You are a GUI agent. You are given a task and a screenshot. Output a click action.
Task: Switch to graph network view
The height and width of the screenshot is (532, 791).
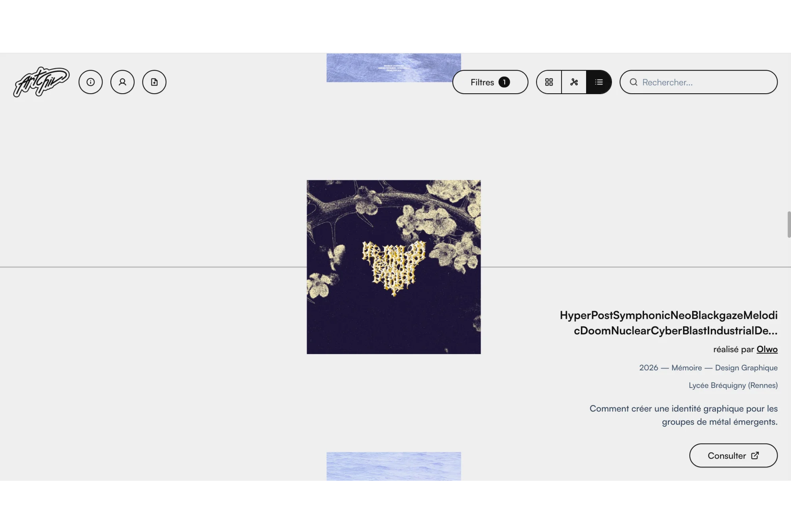pos(574,82)
